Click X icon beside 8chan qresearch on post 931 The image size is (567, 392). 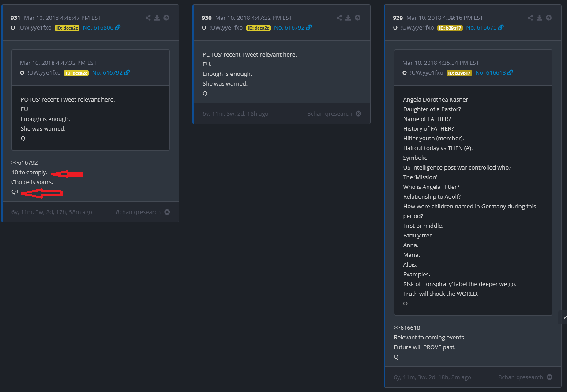[x=167, y=212]
